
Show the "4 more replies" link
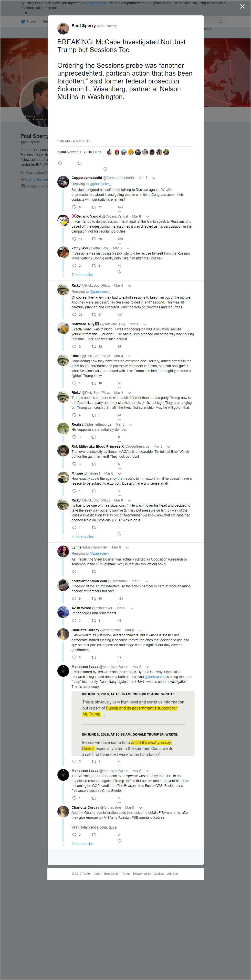(82, 537)
